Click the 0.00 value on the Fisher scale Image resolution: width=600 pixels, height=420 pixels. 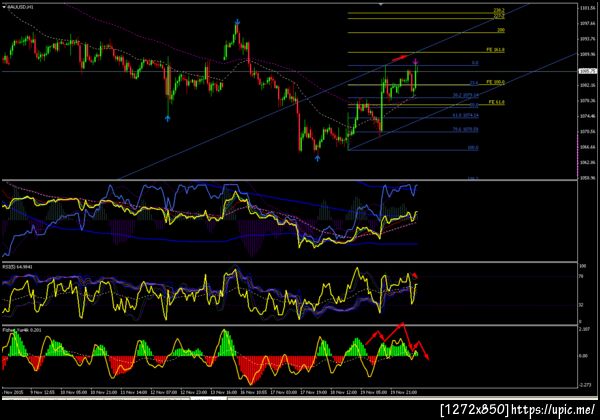tap(584, 356)
